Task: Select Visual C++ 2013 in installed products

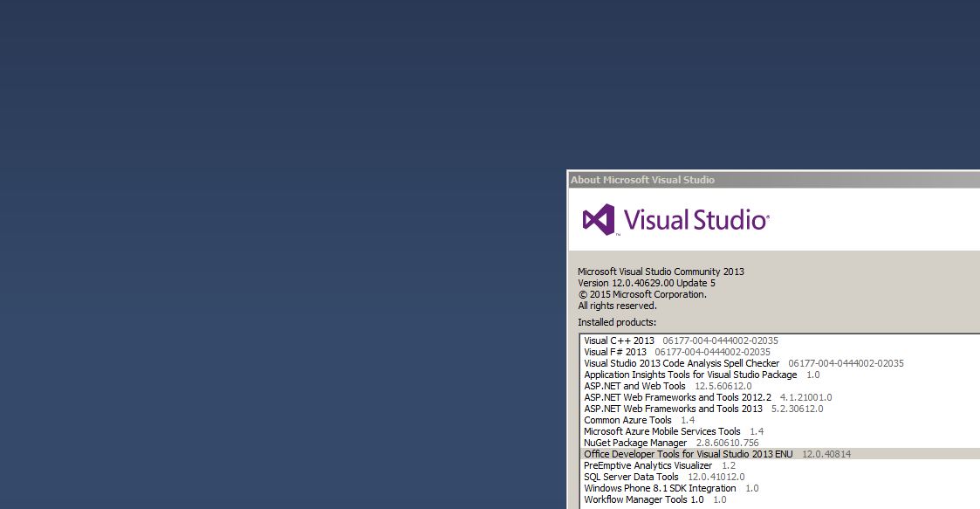Action: coord(780,340)
